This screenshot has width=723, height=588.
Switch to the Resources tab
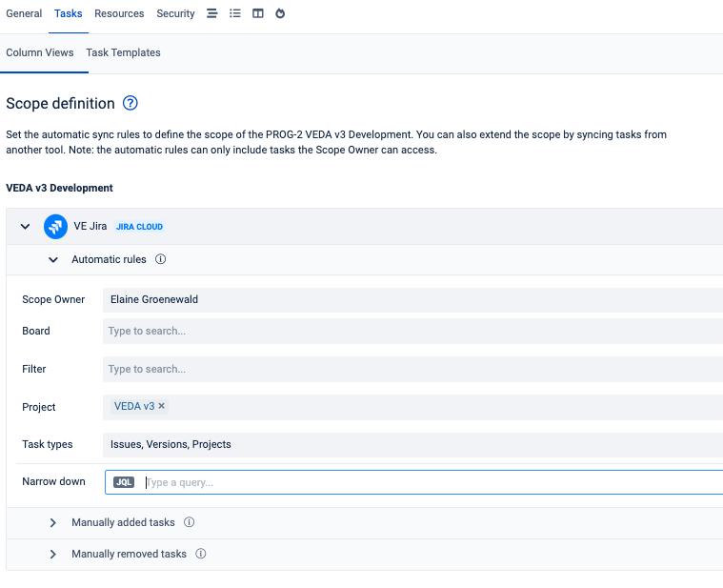(119, 14)
